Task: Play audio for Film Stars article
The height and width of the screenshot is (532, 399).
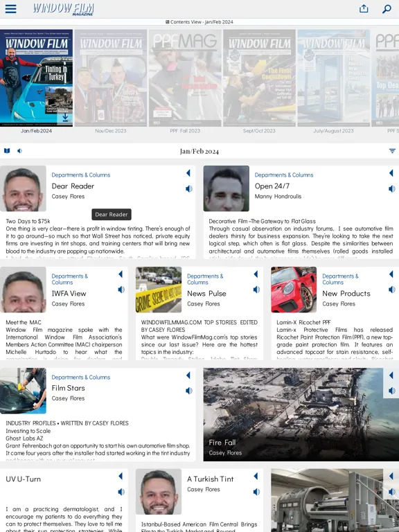Action: [x=189, y=391]
